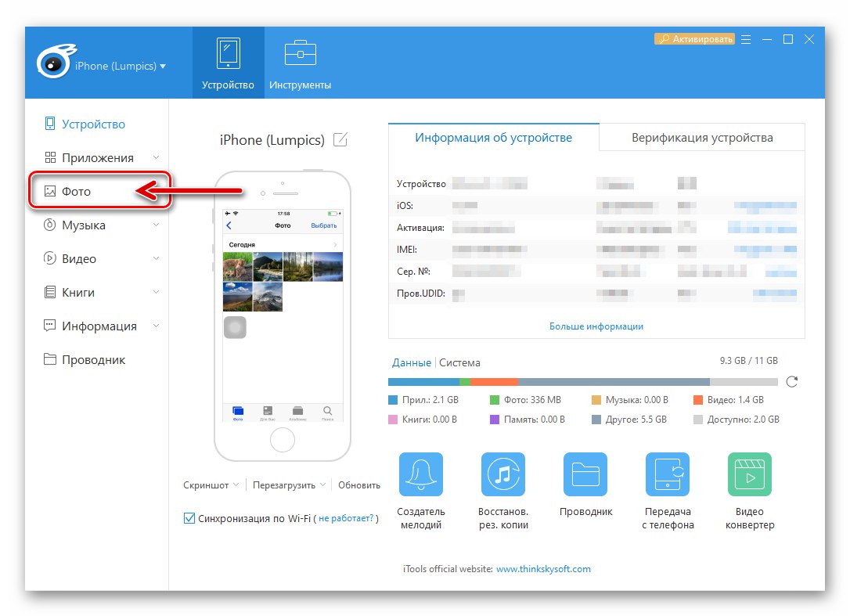Click the Альбомы tab icon in phone preview
850x616 pixels.
click(x=297, y=412)
